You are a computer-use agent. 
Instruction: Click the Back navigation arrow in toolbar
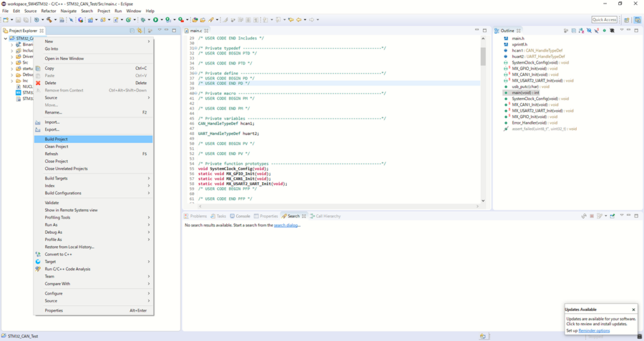coord(299,19)
